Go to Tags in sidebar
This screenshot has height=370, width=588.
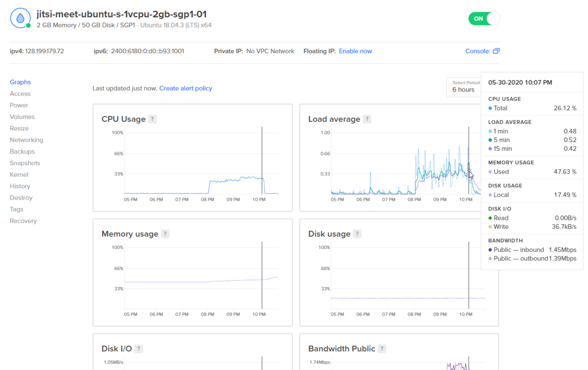click(17, 209)
